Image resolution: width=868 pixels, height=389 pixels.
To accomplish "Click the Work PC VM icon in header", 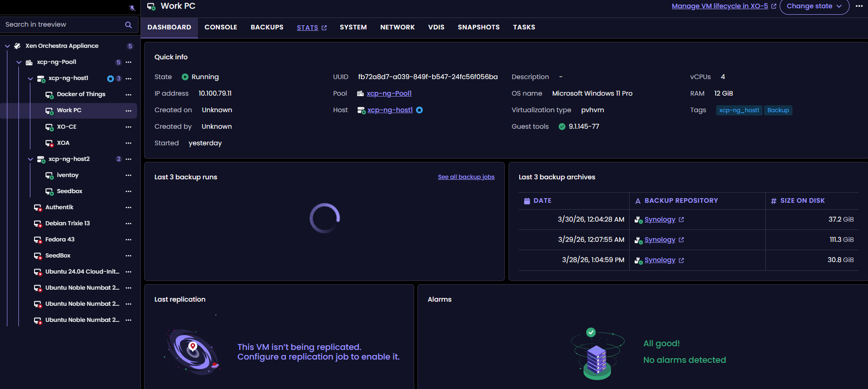I will [151, 6].
